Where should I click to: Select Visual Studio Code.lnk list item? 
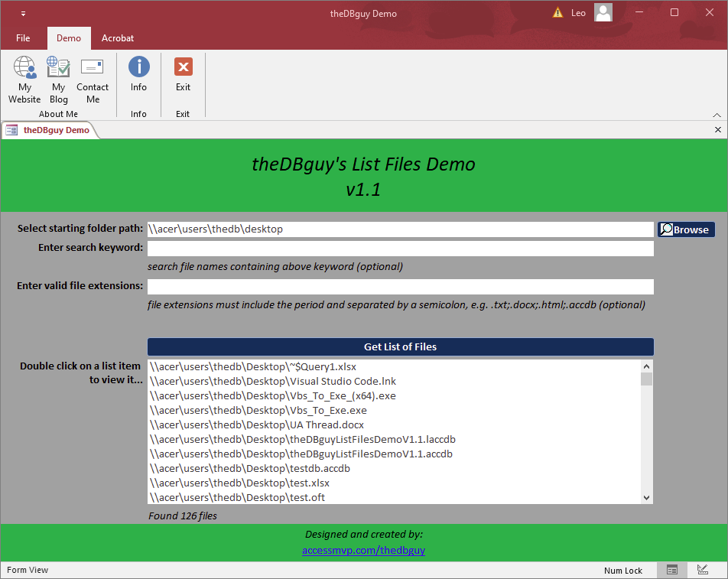pyautogui.click(x=394, y=381)
